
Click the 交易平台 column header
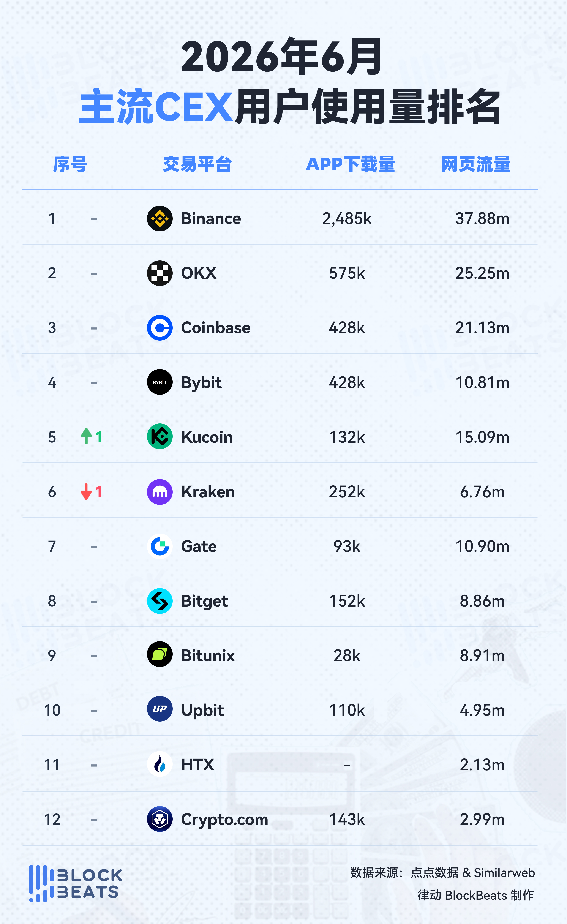[x=197, y=164]
